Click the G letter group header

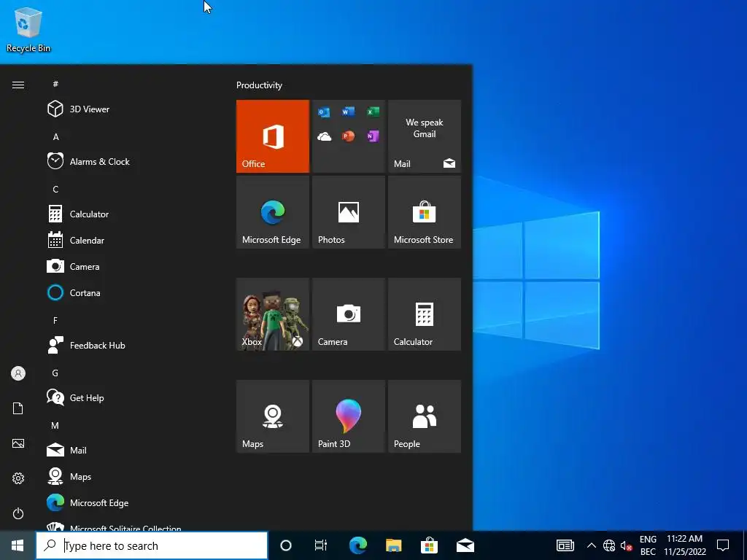55,373
